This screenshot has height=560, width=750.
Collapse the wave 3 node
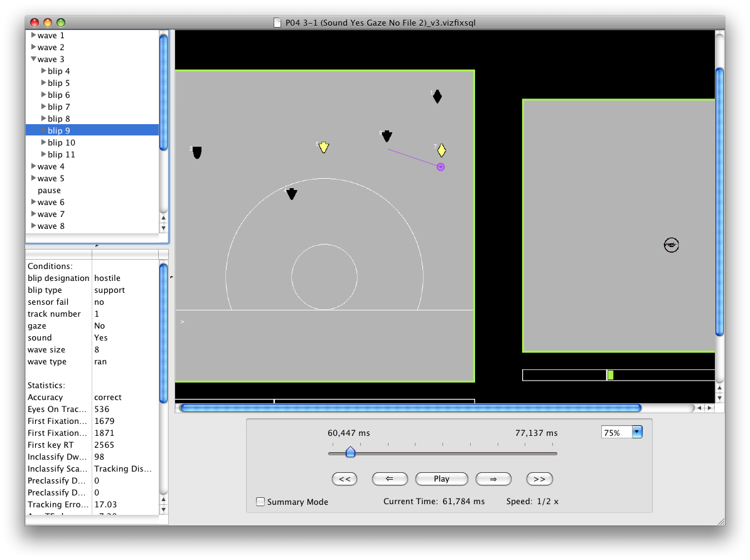coord(33,59)
